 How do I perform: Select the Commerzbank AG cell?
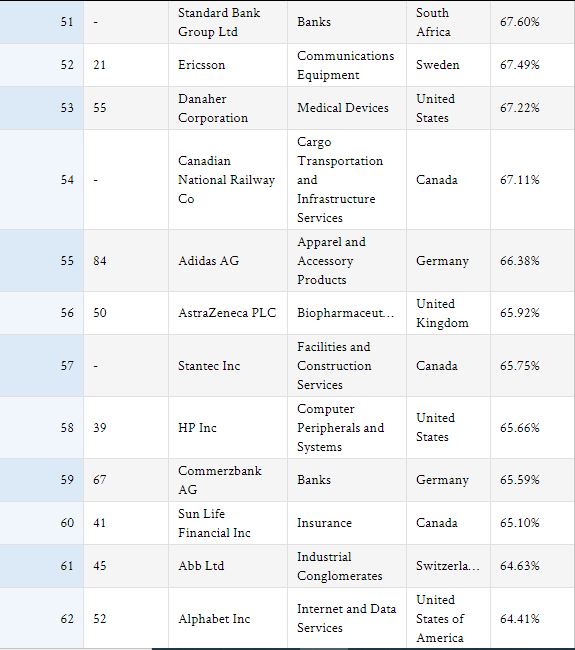(x=228, y=480)
